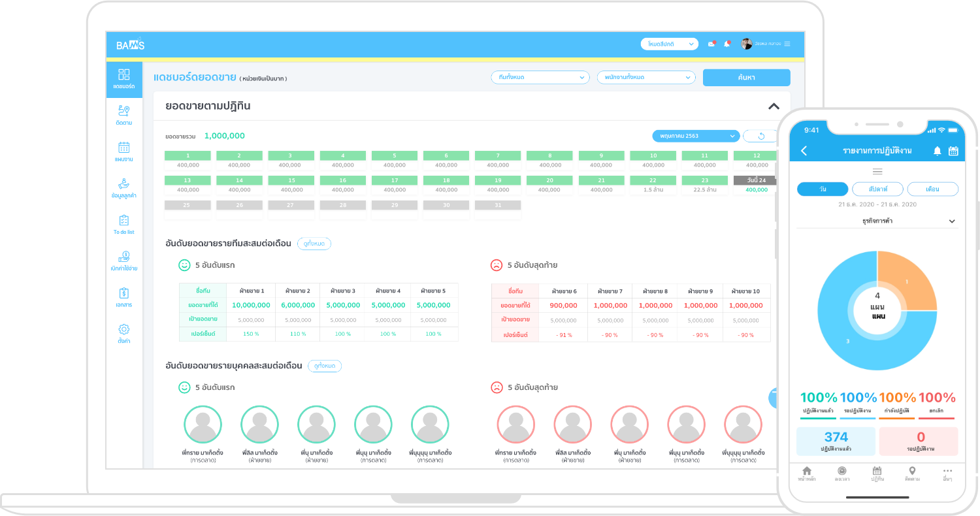Click the ฝ่ายขาย 1 column header
The image size is (980, 516).
click(x=252, y=291)
